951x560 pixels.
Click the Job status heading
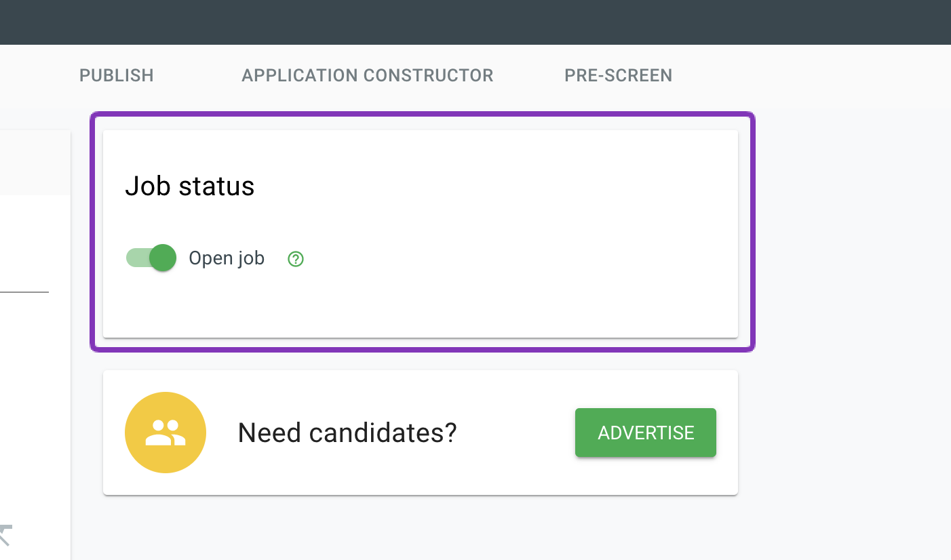point(190,186)
